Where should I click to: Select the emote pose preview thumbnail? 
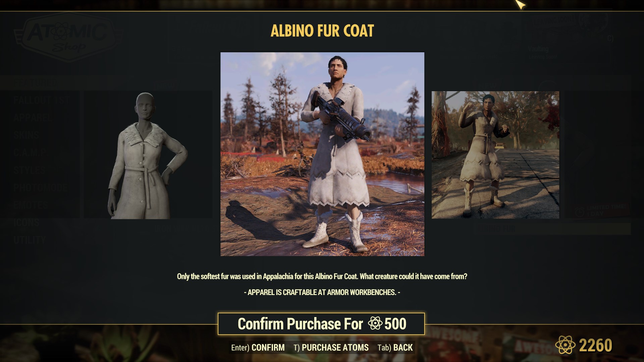pyautogui.click(x=495, y=155)
